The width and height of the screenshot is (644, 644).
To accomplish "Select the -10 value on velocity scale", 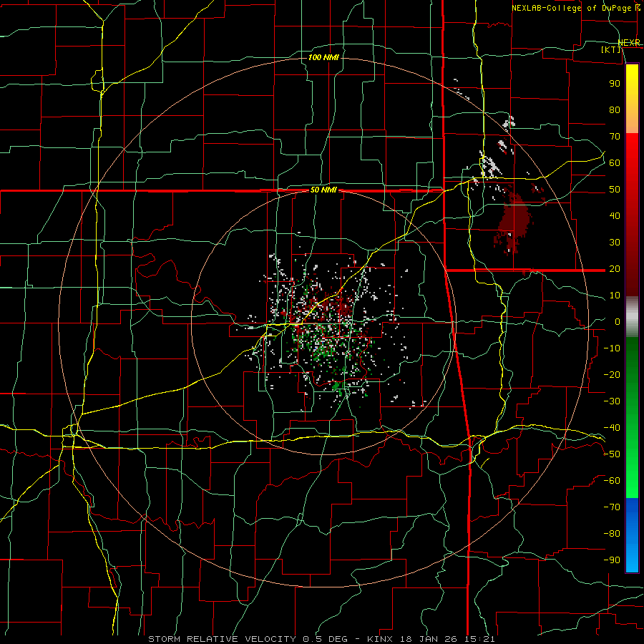I will [x=612, y=348].
